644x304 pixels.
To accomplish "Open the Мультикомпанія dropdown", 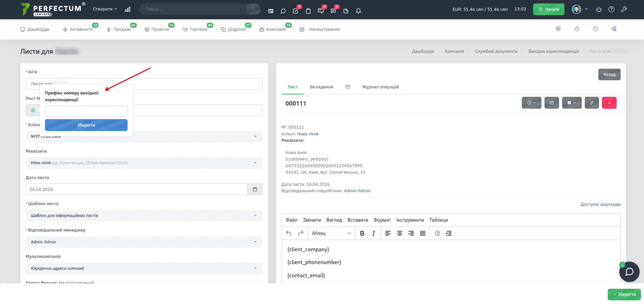I will coord(144,268).
